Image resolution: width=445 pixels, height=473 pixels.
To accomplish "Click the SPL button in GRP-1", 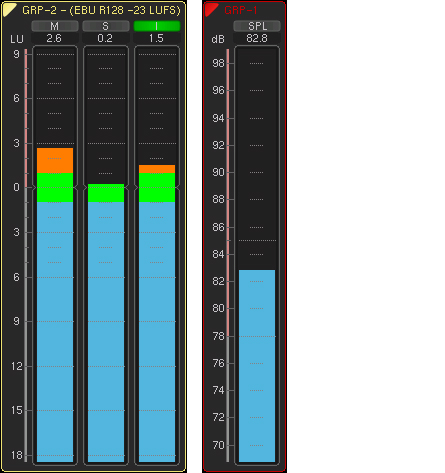I will (257, 26).
